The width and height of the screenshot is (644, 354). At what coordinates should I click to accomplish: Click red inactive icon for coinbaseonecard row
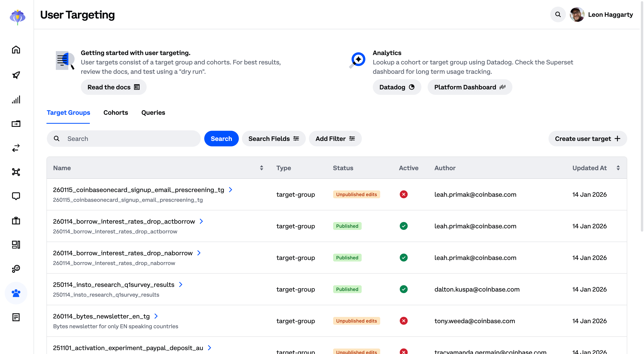click(403, 194)
